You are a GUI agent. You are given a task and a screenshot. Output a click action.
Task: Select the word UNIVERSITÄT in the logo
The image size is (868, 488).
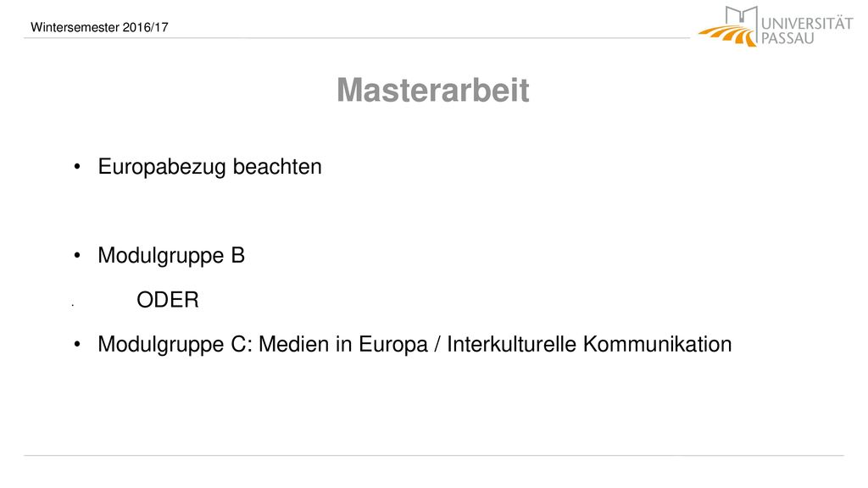click(807, 24)
